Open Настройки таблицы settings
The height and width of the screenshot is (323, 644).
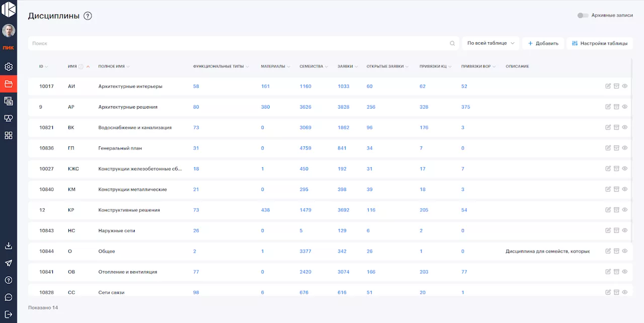pos(599,43)
